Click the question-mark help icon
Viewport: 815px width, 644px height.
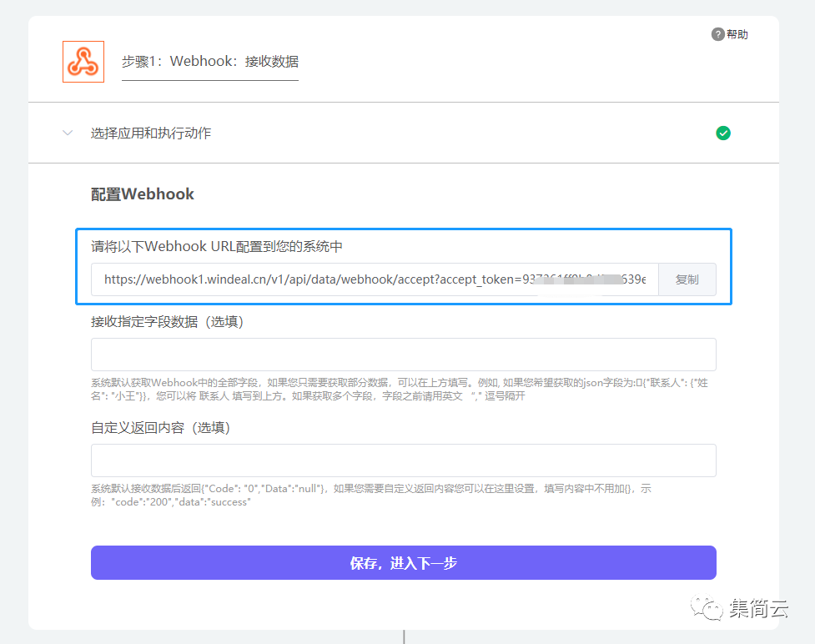pos(717,34)
